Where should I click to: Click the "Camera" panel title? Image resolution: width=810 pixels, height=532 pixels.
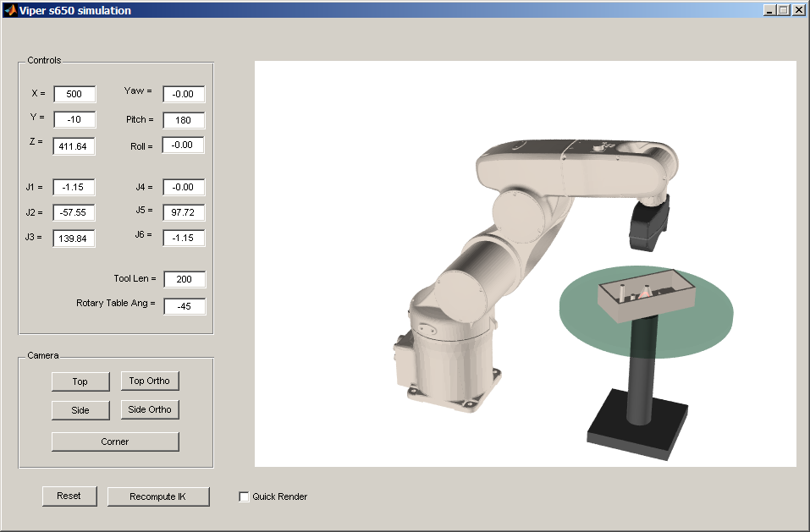[x=43, y=355]
